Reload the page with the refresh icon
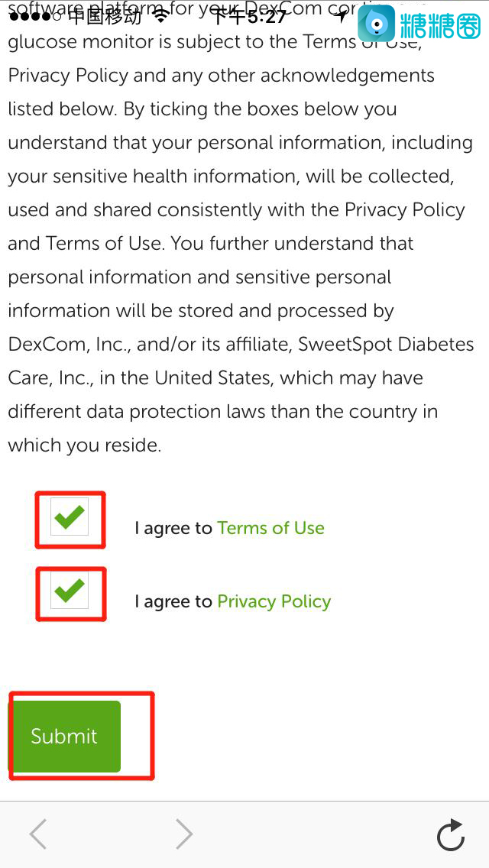Viewport: 489px width, 868px height. coord(451,834)
